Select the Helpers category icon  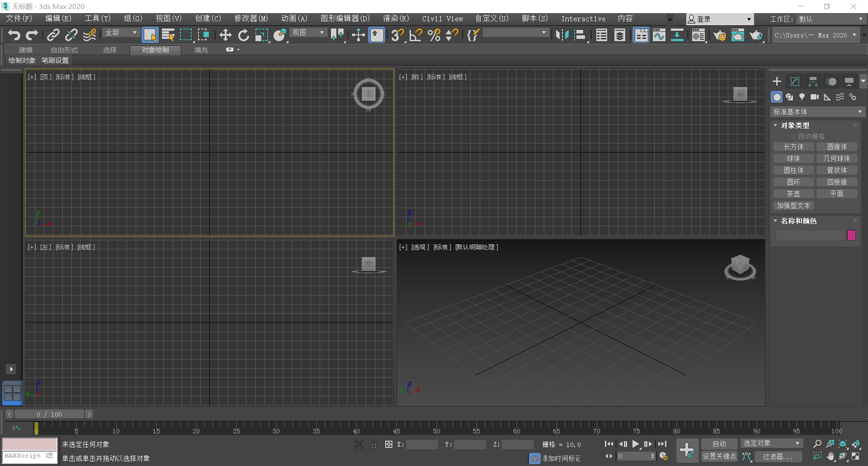tap(827, 97)
